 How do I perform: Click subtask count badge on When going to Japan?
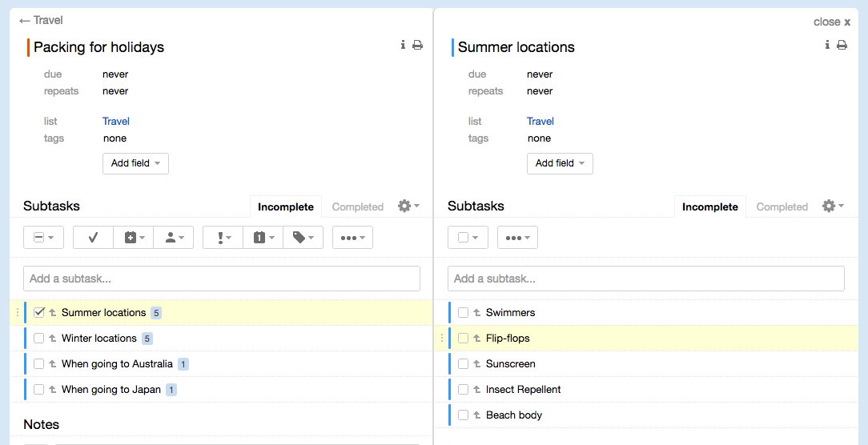tap(171, 390)
